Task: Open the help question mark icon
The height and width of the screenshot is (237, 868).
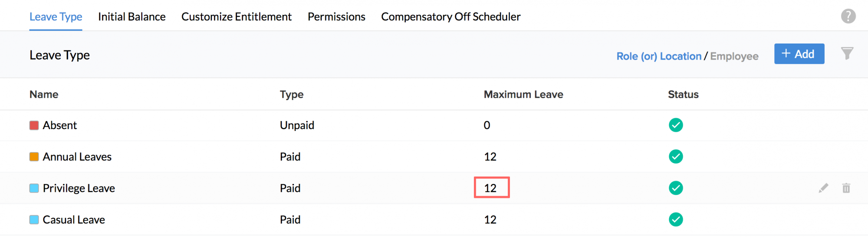Action: tap(848, 17)
